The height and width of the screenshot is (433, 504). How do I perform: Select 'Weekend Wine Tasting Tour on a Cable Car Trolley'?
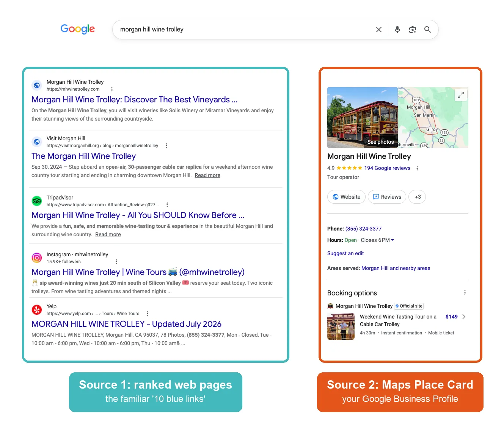click(x=398, y=320)
